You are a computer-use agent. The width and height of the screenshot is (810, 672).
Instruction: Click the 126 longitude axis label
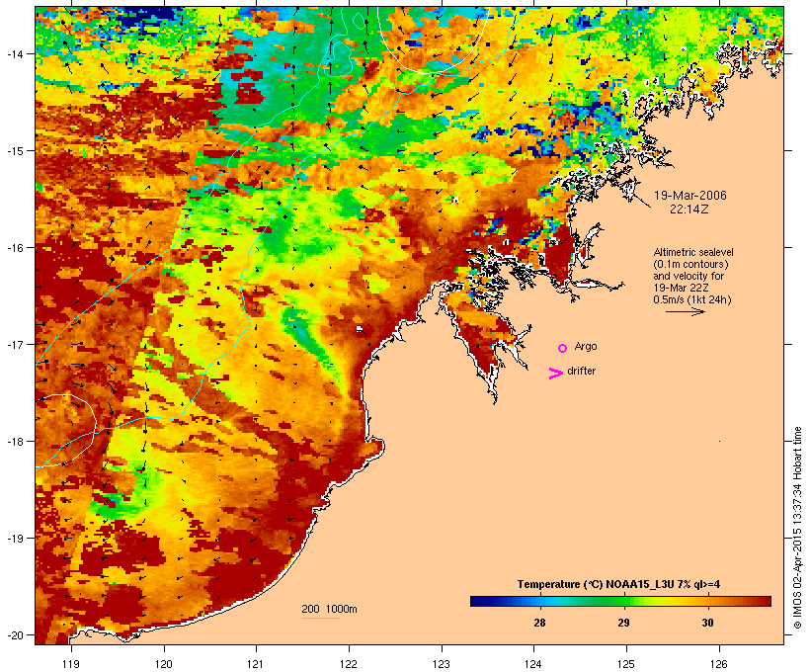tap(719, 664)
